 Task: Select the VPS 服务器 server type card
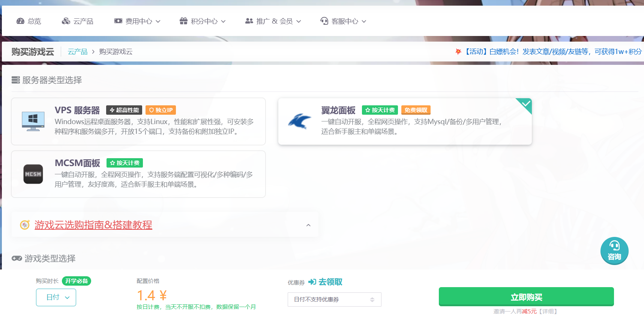click(138, 121)
